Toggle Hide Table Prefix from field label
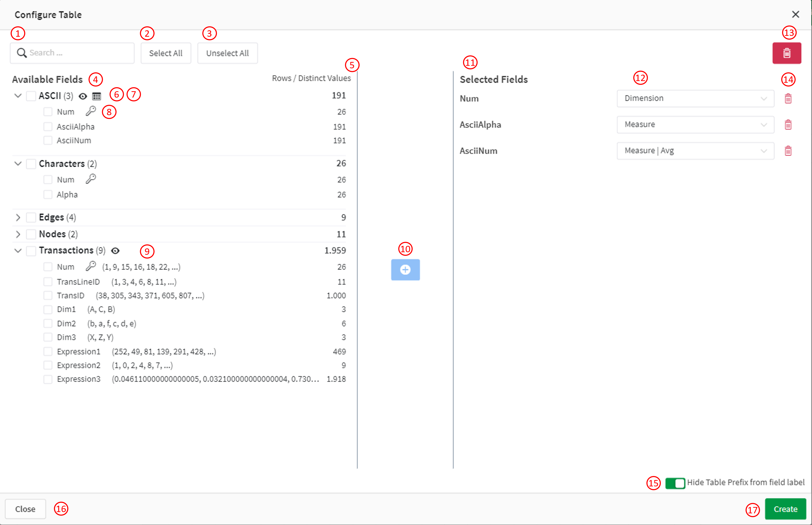 pyautogui.click(x=675, y=483)
